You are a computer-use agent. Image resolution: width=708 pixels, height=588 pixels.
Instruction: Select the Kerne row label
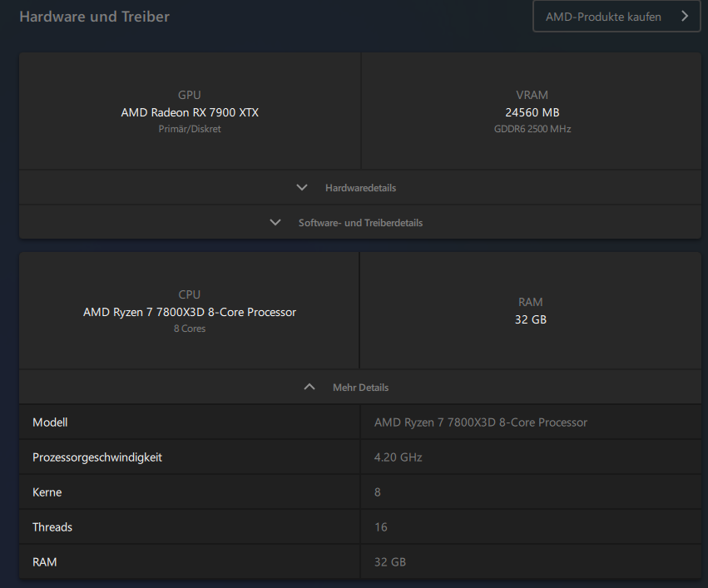[47, 492]
